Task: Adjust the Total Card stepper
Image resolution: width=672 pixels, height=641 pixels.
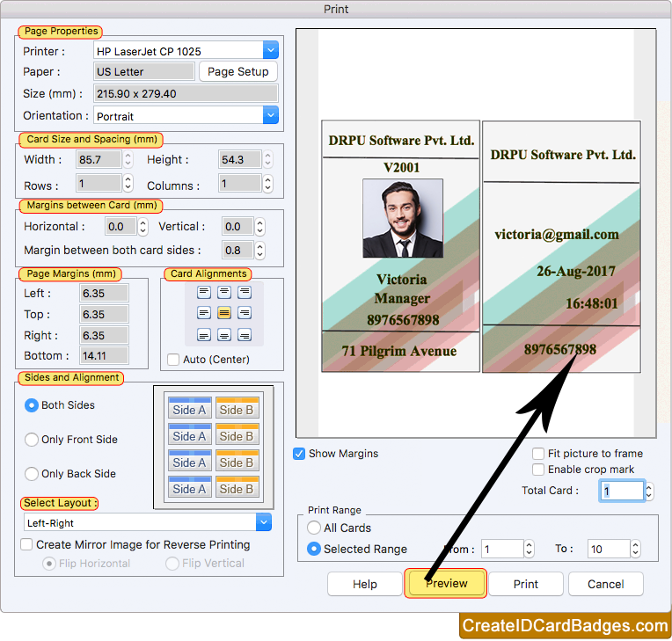Action: (650, 491)
